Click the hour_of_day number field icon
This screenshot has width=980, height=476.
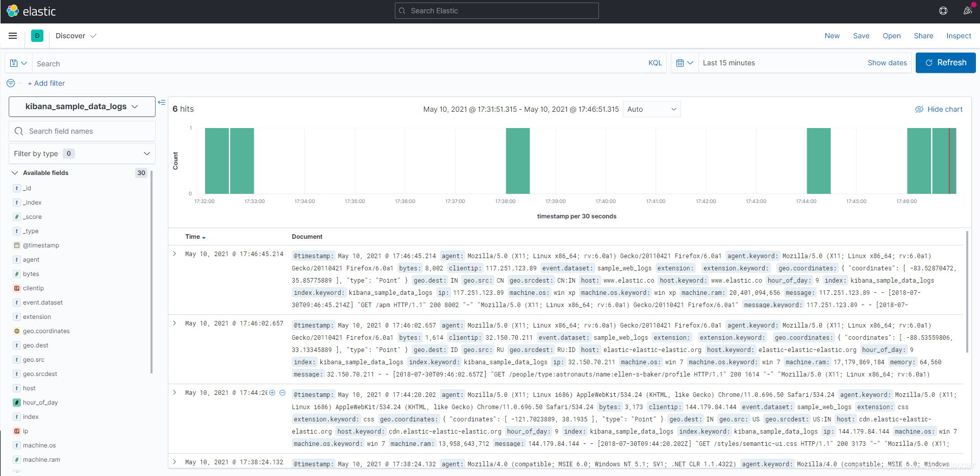[x=17, y=403]
